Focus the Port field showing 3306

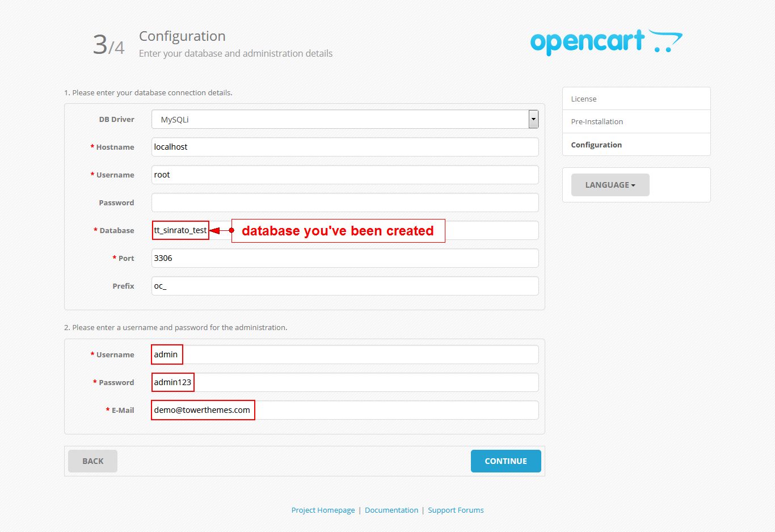[345, 258]
